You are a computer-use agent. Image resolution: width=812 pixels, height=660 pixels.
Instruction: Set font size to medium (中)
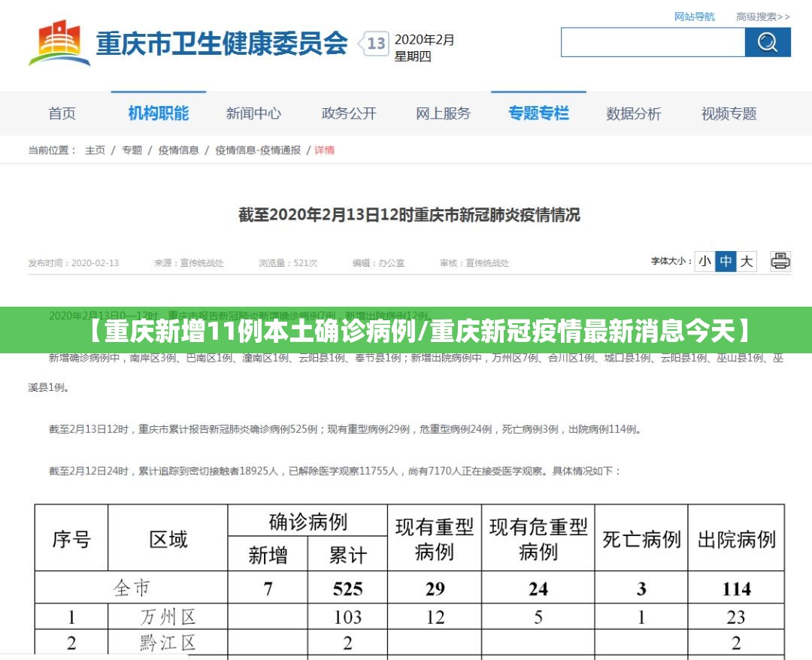726,261
